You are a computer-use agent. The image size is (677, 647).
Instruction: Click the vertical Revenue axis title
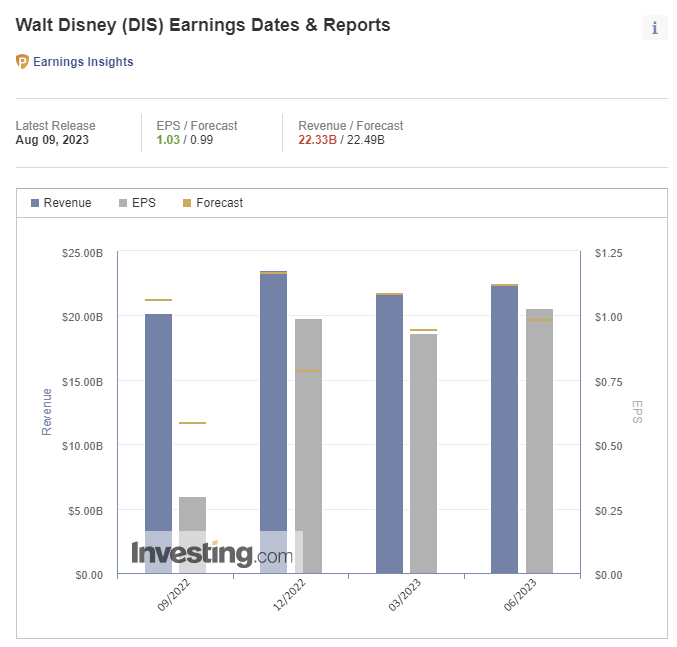click(x=47, y=412)
